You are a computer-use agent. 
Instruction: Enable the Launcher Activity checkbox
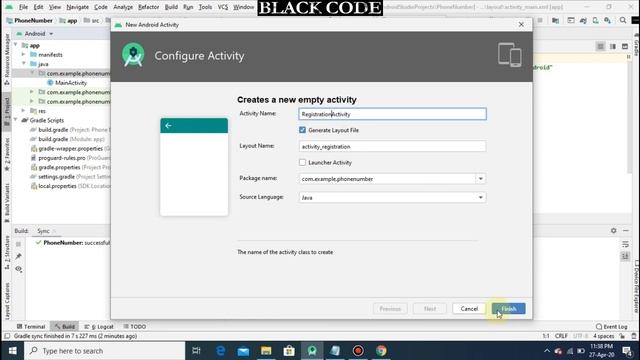302,162
